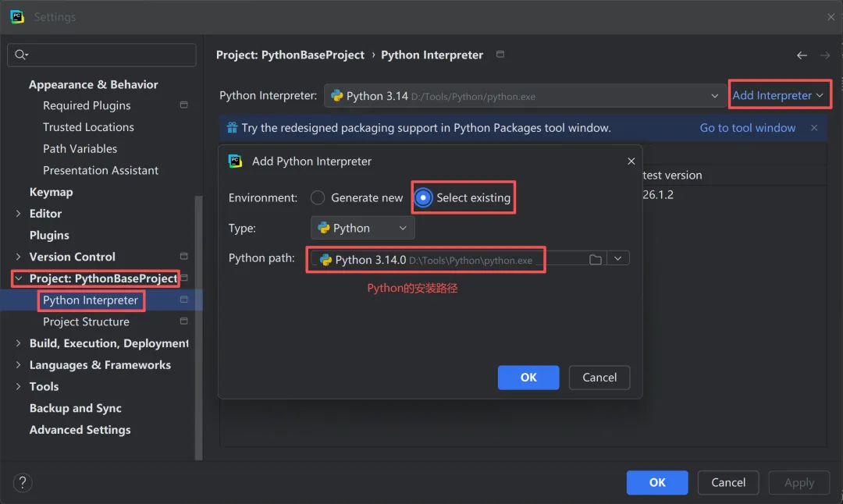Collapse Project: PythonBaseProject node
Screen dimensions: 843x504
(x=18, y=279)
